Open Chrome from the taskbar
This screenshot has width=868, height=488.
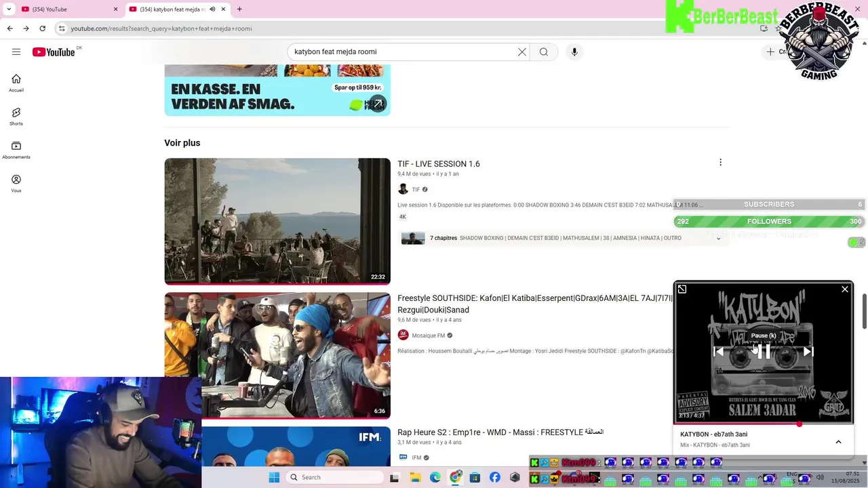point(455,477)
